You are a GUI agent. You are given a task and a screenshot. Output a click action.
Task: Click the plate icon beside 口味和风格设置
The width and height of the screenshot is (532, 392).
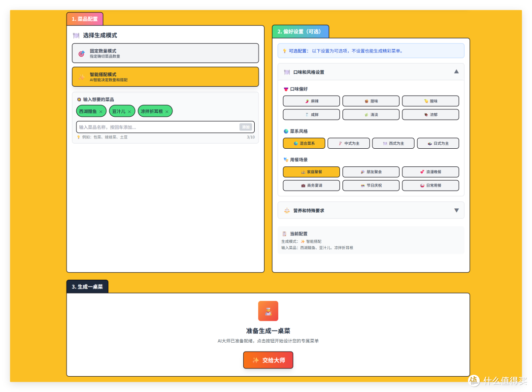287,72
